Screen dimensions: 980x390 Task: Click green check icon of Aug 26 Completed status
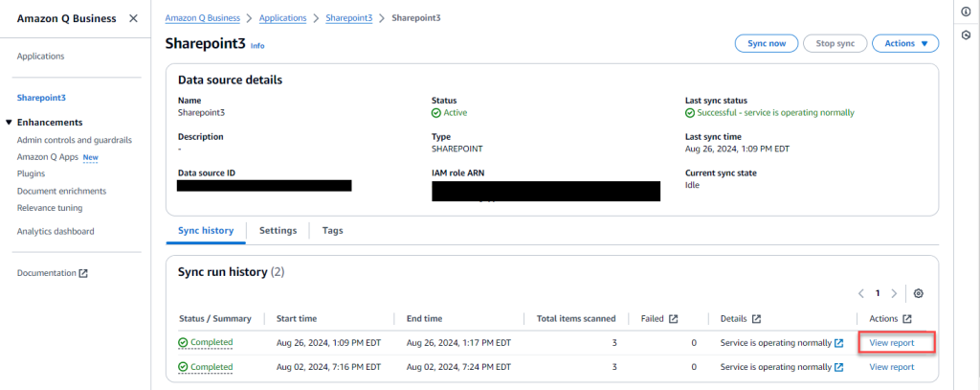tap(183, 342)
